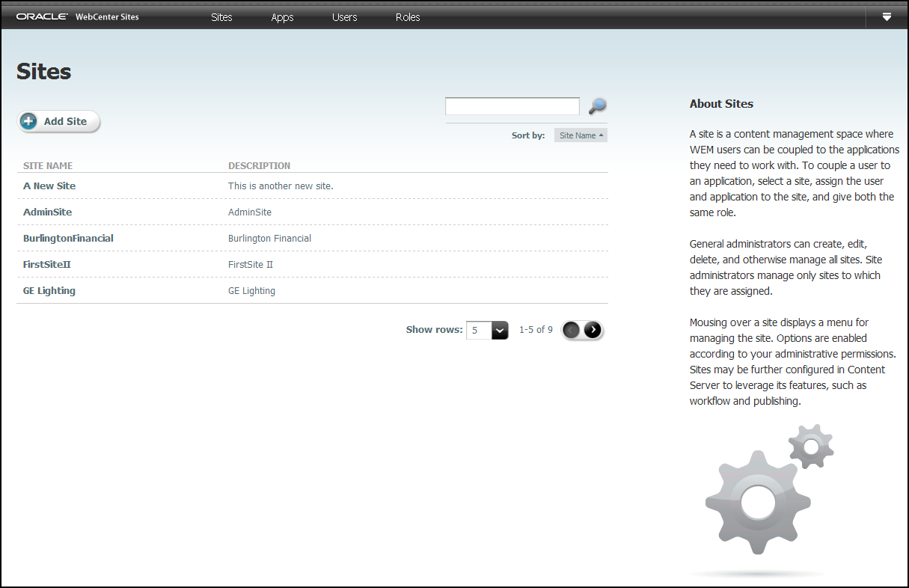This screenshot has height=588, width=909.
Task: Click the plus icon on Add Site
Action: (x=29, y=121)
